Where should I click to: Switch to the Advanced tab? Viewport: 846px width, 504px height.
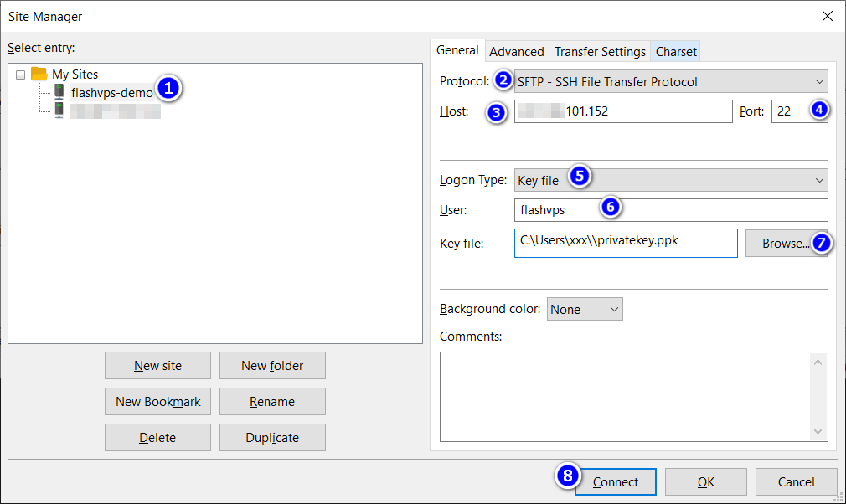[x=517, y=52]
